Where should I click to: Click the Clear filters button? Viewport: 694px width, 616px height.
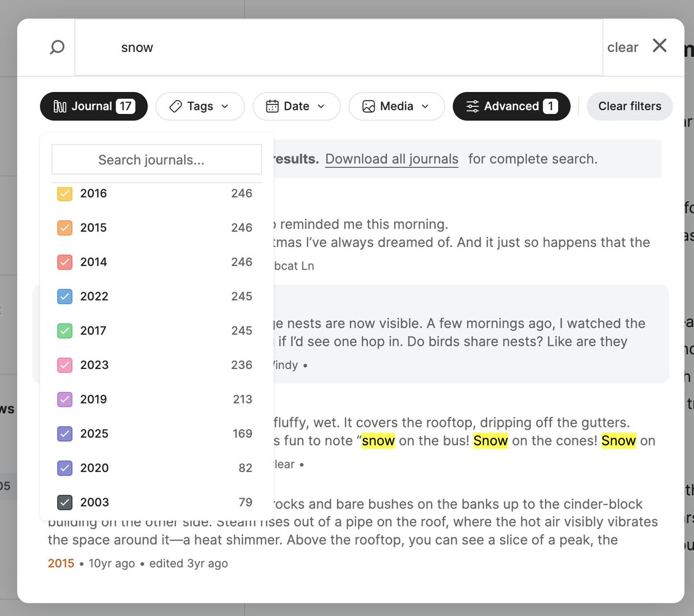coord(629,106)
